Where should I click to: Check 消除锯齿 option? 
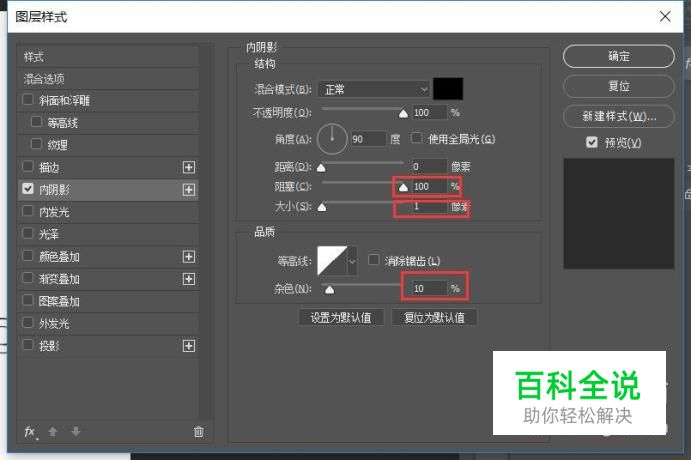coord(373,260)
